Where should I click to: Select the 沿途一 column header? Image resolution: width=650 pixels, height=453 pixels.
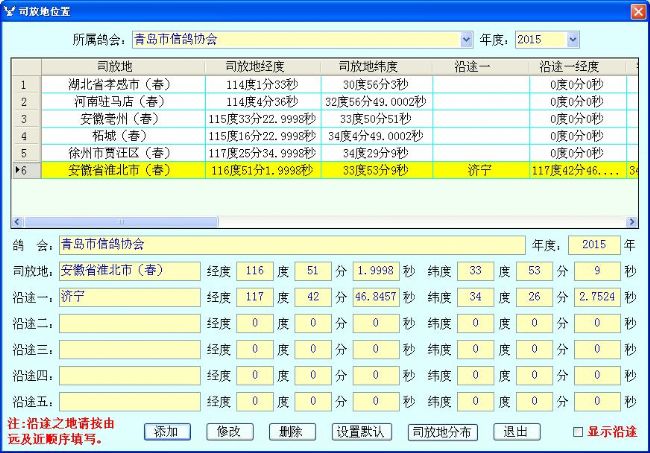(x=480, y=67)
